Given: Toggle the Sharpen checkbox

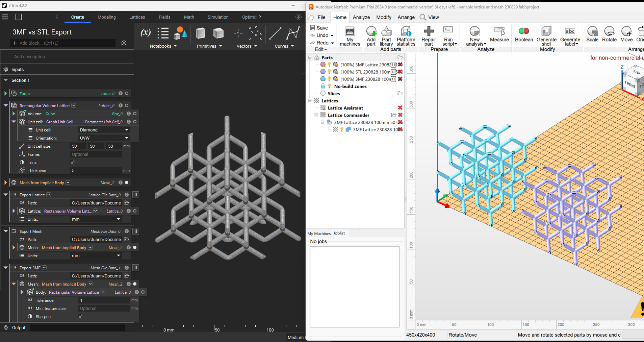Looking at the screenshot, I should tap(80, 317).
